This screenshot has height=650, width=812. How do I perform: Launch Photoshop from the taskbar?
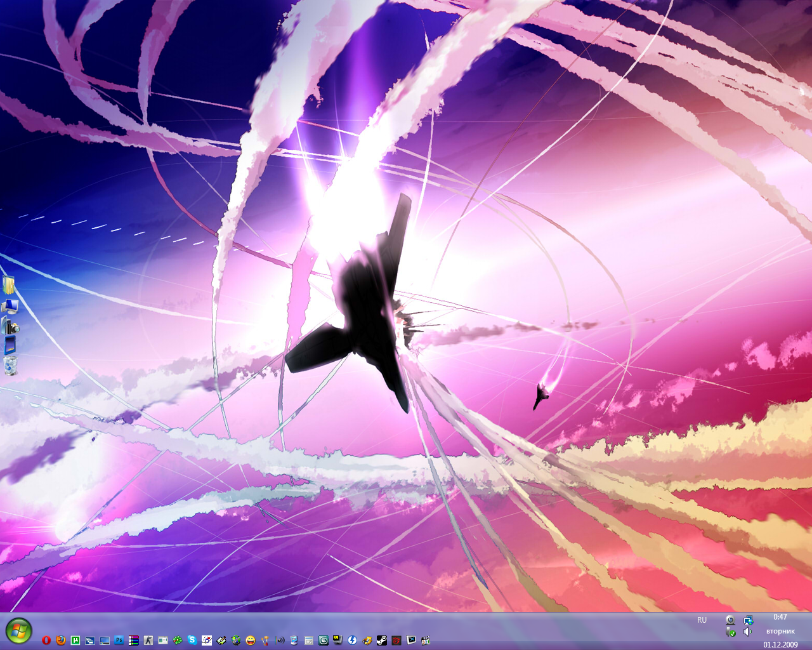point(119,640)
